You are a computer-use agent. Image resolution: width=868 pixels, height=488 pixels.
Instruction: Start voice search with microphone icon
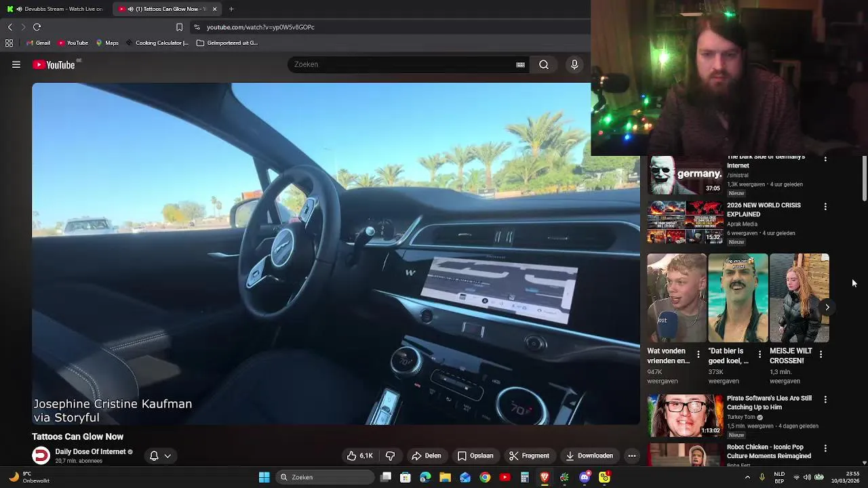tap(574, 64)
